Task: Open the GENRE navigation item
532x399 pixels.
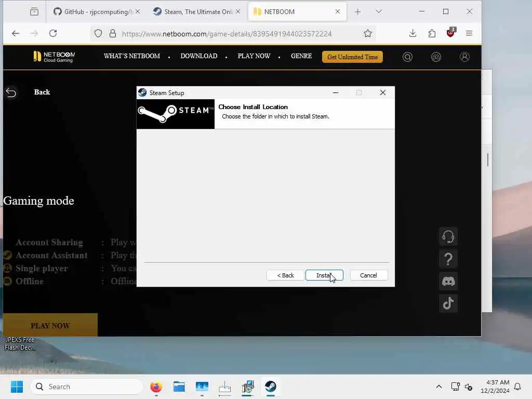Action: [301, 56]
